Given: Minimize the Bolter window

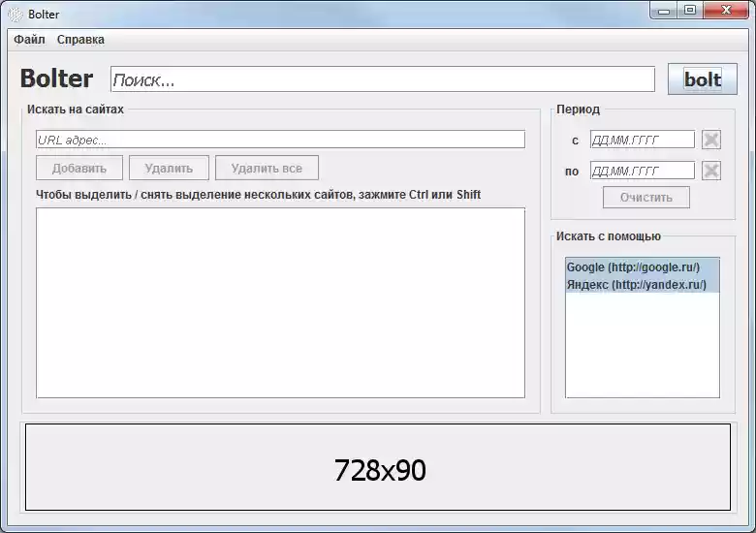Looking at the screenshot, I should click(664, 10).
